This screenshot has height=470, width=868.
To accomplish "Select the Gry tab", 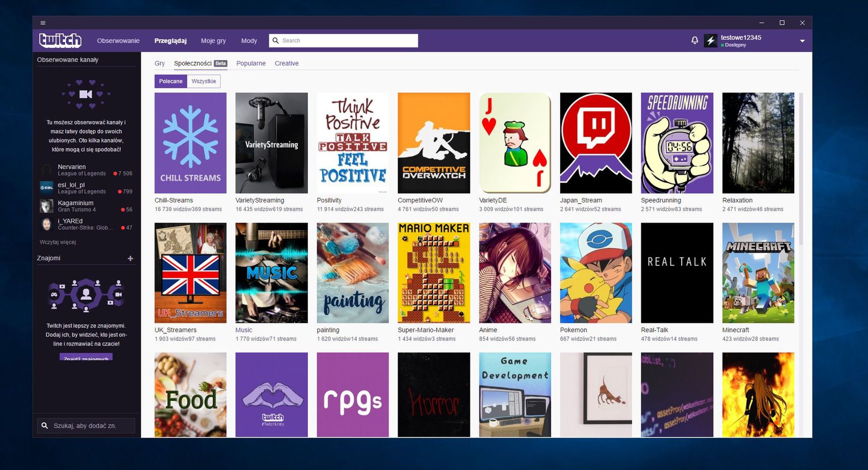I will [159, 64].
